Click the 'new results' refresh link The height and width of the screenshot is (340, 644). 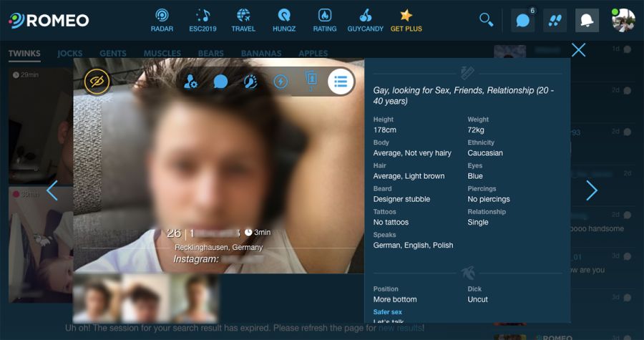(x=400, y=328)
